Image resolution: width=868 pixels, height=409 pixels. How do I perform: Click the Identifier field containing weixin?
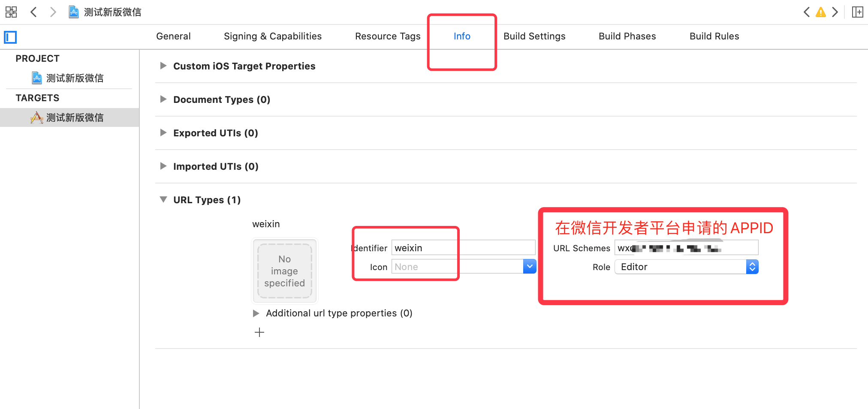[x=463, y=248]
